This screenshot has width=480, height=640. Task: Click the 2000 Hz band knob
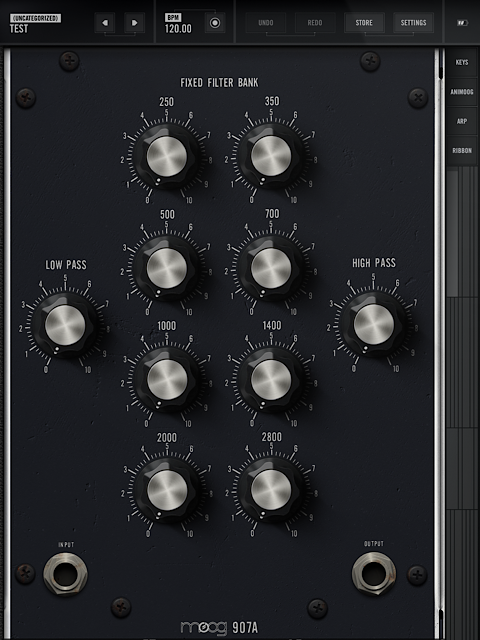pos(167,490)
